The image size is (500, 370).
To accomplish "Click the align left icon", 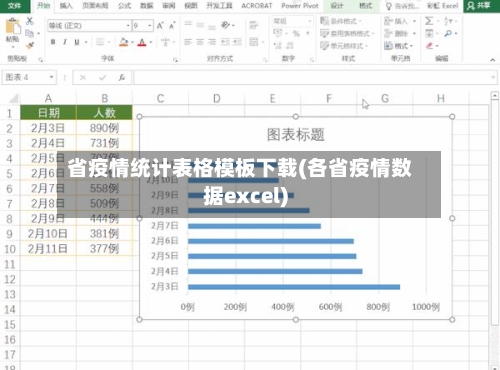I will [188, 42].
